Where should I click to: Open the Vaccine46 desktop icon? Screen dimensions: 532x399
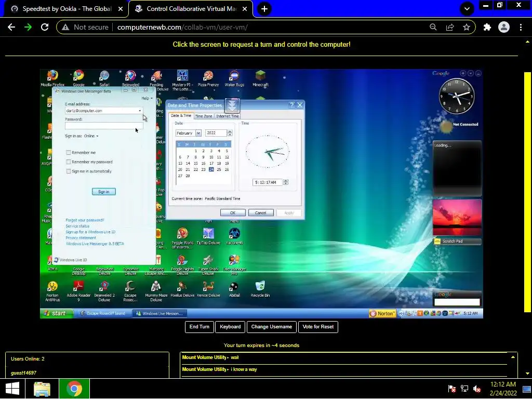pos(234,236)
